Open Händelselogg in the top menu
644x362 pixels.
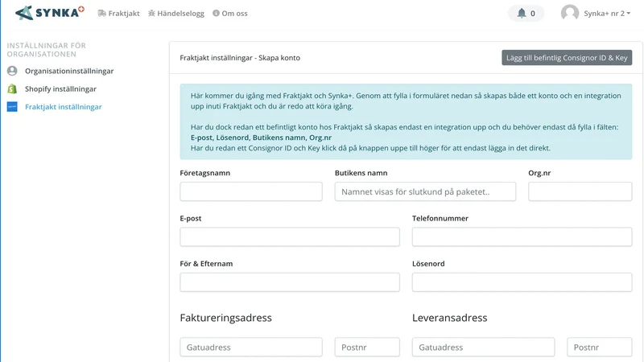pyautogui.click(x=180, y=14)
